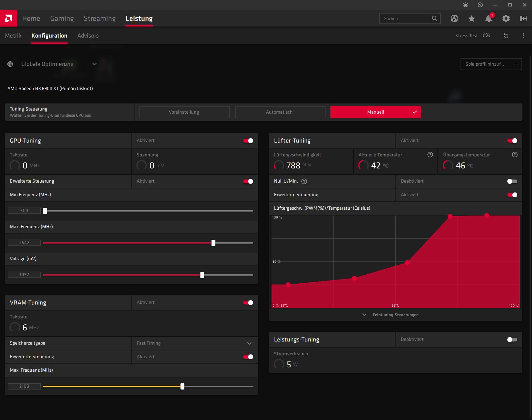Screen dimensions: 532x420
Task: Switch to the Advisors sub-tab
Action: point(88,36)
